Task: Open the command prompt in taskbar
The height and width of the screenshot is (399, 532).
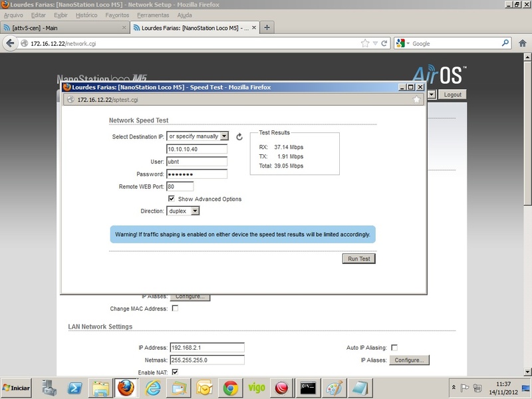Action: pos(308,388)
